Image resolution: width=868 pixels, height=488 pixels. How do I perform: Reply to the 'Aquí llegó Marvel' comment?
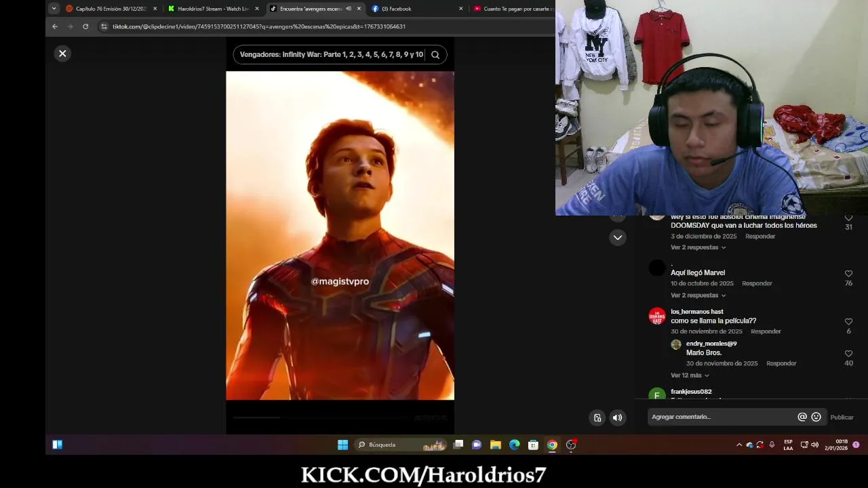757,283
